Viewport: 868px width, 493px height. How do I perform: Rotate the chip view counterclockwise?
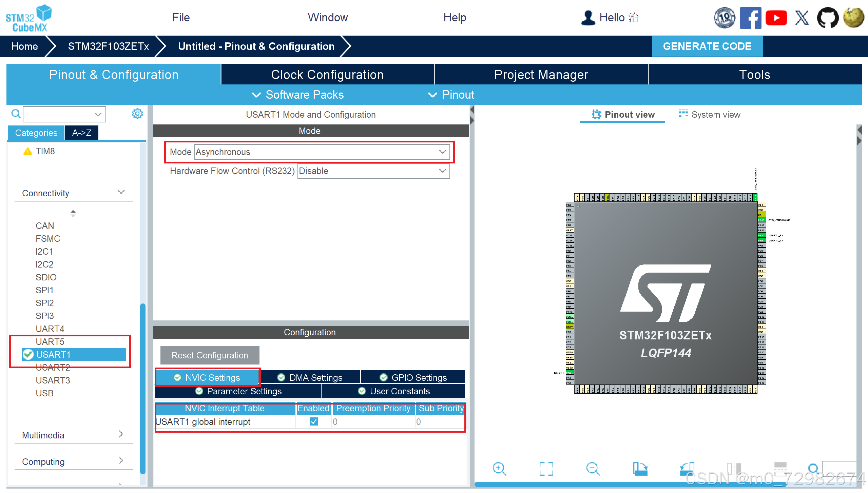pyautogui.click(x=687, y=469)
